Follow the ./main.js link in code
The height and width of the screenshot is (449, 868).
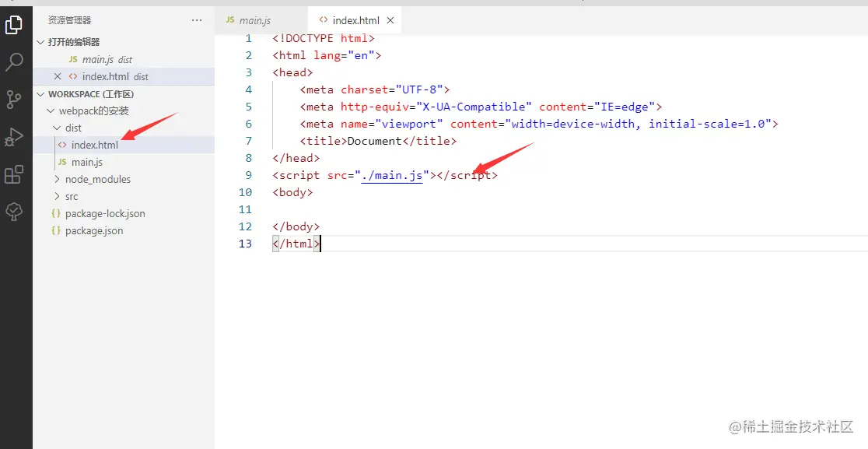(392, 176)
